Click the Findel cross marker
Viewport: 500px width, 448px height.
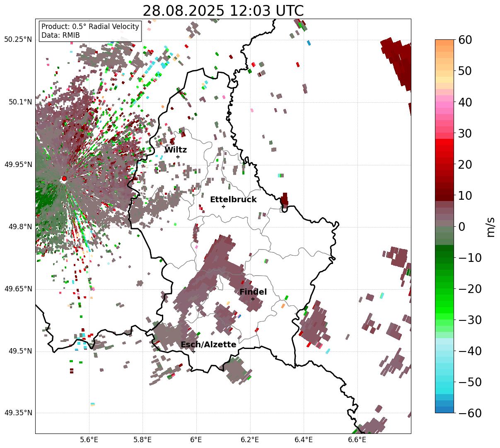click(x=253, y=299)
